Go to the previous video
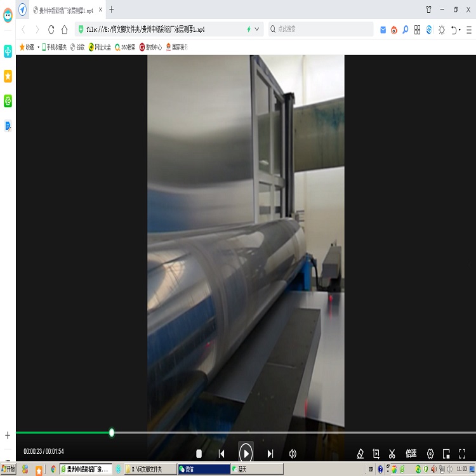The image size is (476, 476). (x=221, y=454)
